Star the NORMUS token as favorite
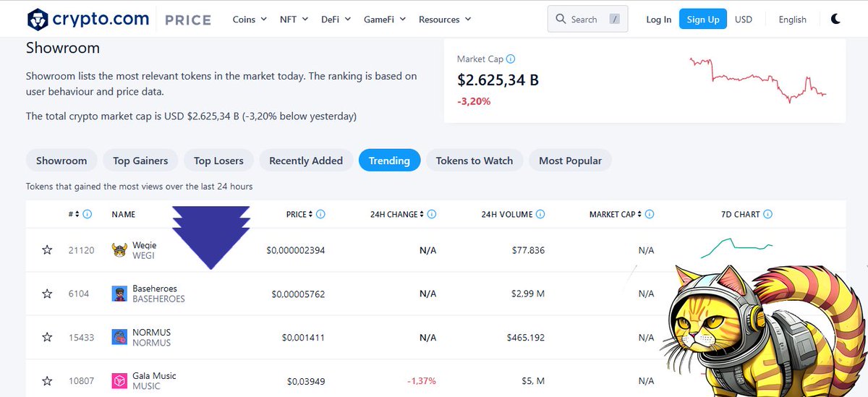 pos(47,337)
